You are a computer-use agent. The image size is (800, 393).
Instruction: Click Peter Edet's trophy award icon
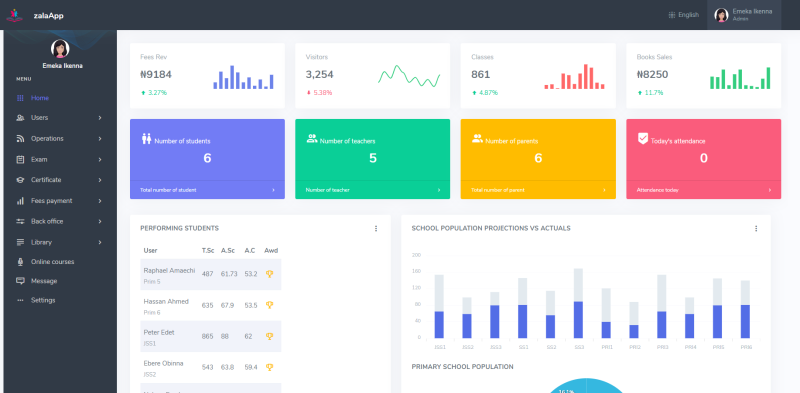click(x=269, y=336)
